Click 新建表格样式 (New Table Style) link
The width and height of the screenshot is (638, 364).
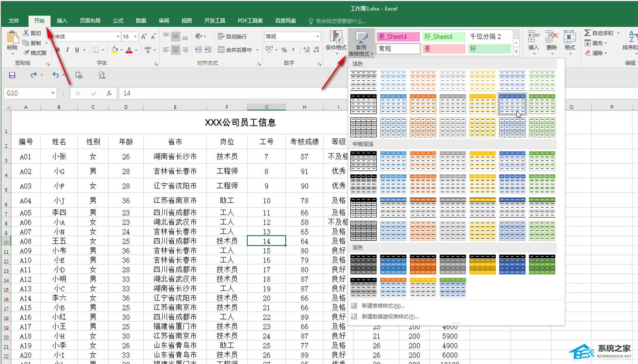pos(383,306)
